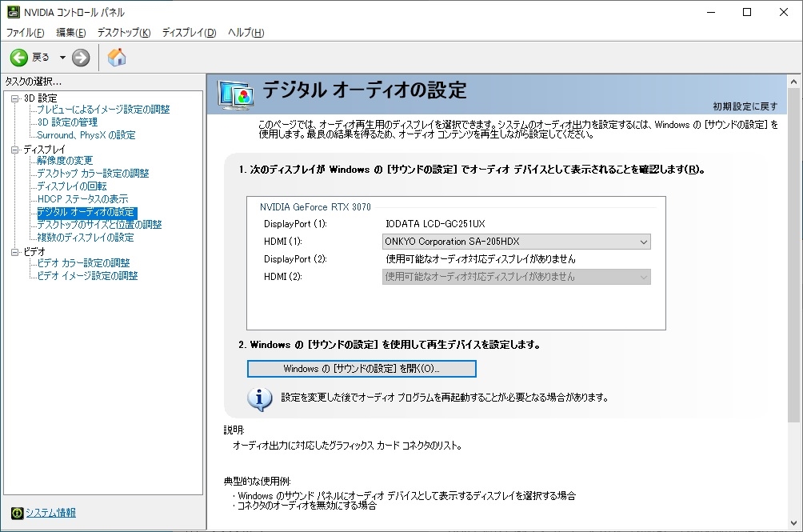Select デスクトップ カラー設定の調整

(x=93, y=173)
